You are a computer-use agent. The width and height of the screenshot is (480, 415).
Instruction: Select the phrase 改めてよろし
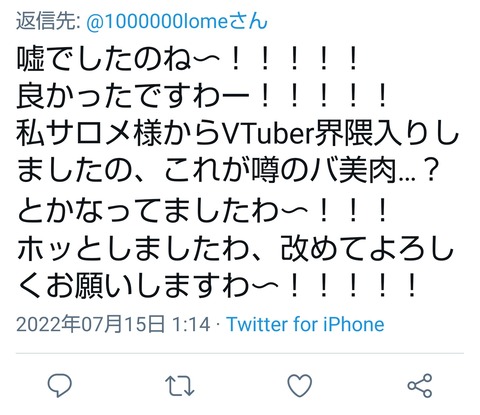(367, 248)
